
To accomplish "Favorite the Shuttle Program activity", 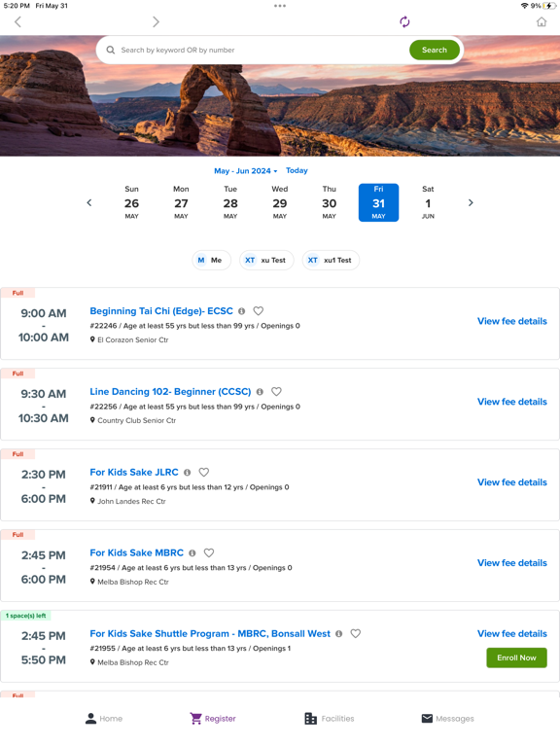I will tap(356, 633).
